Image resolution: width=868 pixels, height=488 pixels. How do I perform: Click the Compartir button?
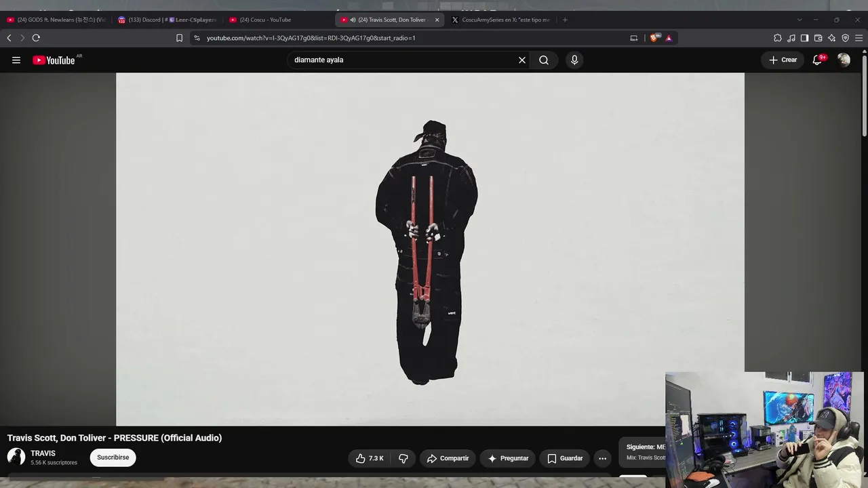click(448, 459)
